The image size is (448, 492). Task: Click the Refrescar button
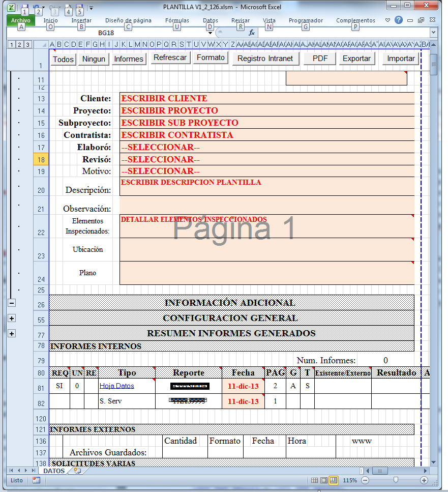(x=170, y=58)
